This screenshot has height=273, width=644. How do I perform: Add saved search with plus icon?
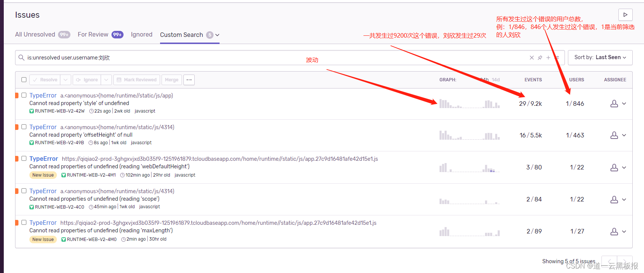[548, 58]
